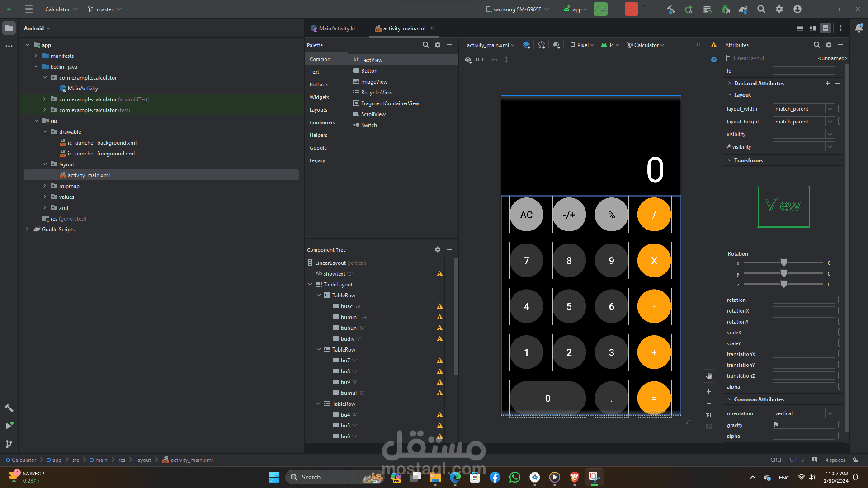Open the Project tool window folder icon
The width and height of the screenshot is (868, 488).
point(9,28)
